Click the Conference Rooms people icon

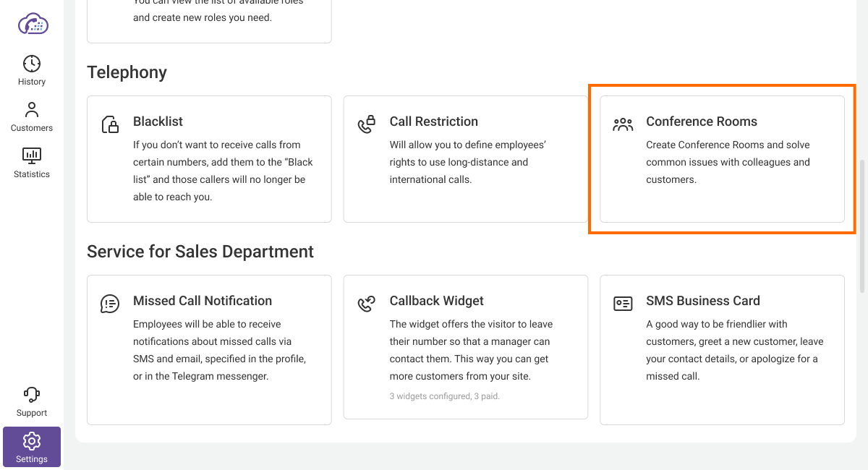623,124
